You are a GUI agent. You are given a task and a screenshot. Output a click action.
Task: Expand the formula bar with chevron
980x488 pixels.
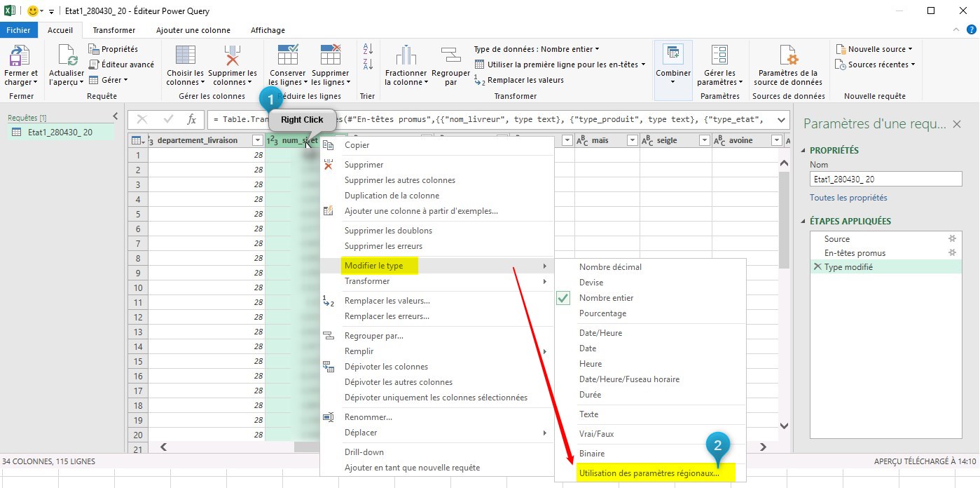[781, 120]
